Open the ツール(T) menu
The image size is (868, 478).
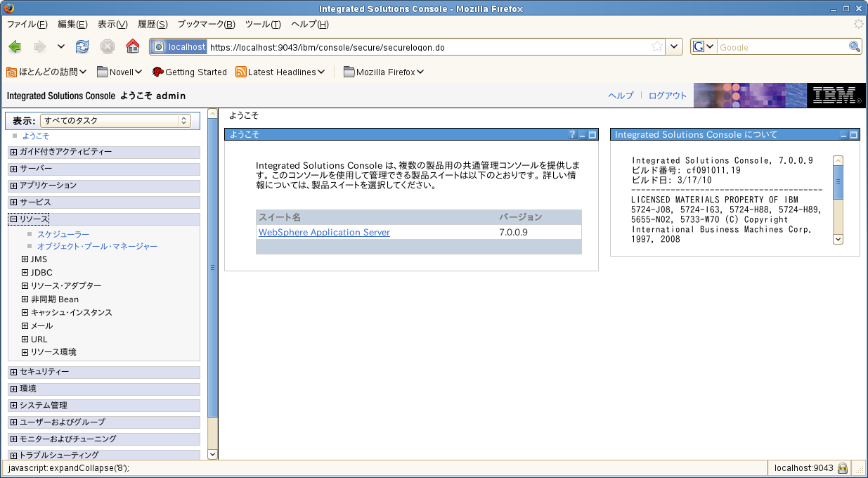click(263, 24)
